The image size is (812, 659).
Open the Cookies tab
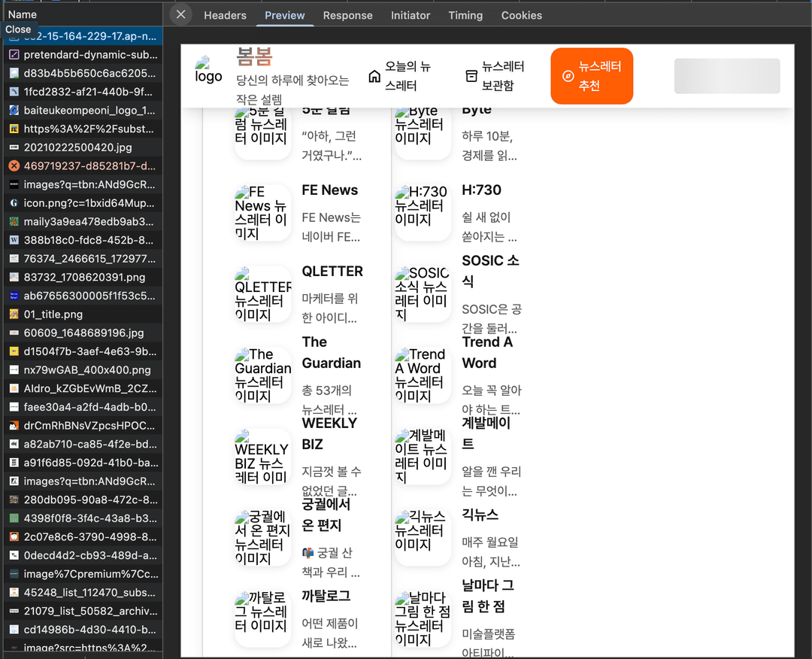(x=522, y=16)
